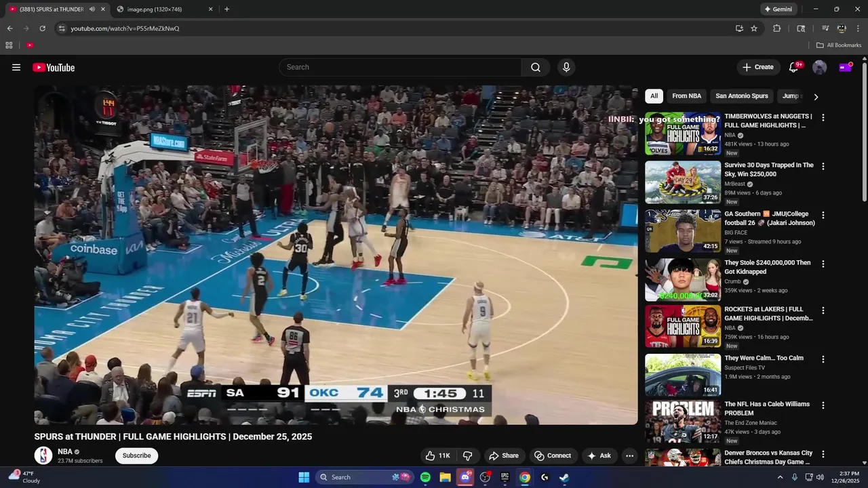Viewport: 868px width, 488px height.
Task: Select the All filter chip
Action: point(654,96)
